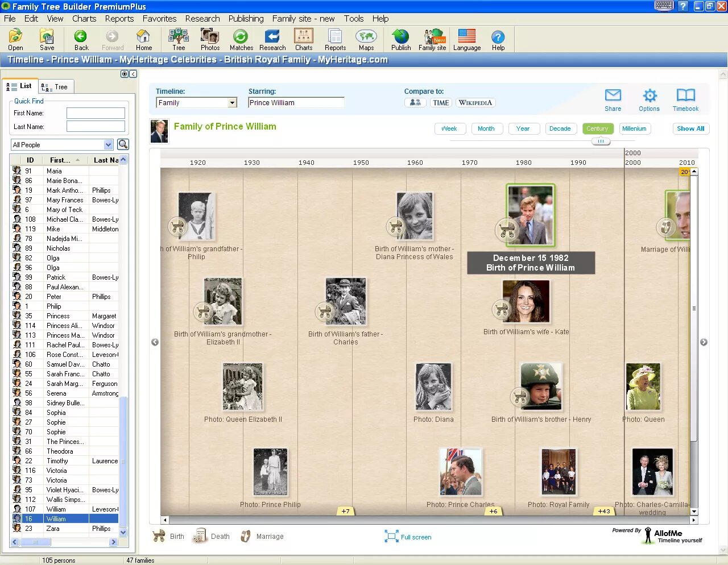
Task: Adjust the timeline zoom slider handle
Action: [x=601, y=140]
